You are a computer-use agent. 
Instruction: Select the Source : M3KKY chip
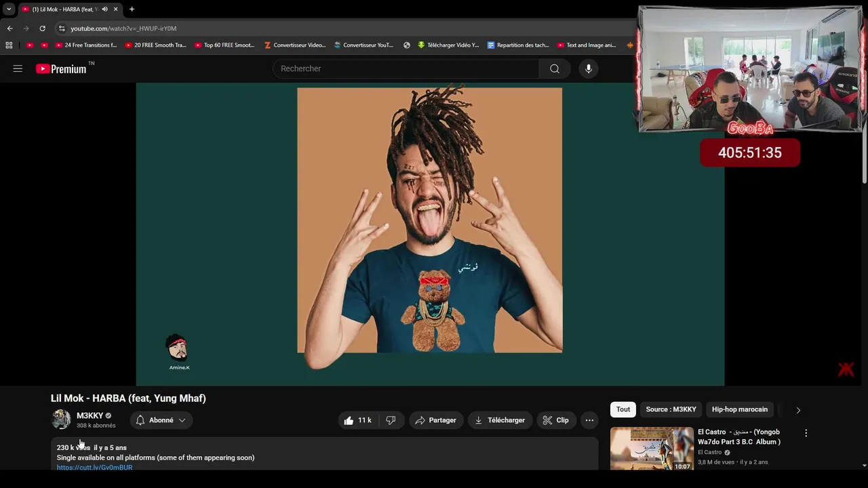click(671, 409)
